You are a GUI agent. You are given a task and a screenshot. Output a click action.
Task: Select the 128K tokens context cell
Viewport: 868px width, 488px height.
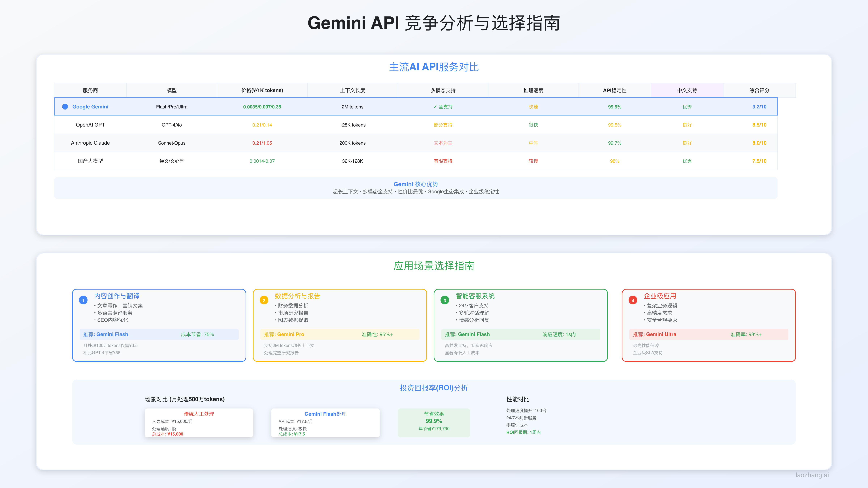tap(352, 125)
